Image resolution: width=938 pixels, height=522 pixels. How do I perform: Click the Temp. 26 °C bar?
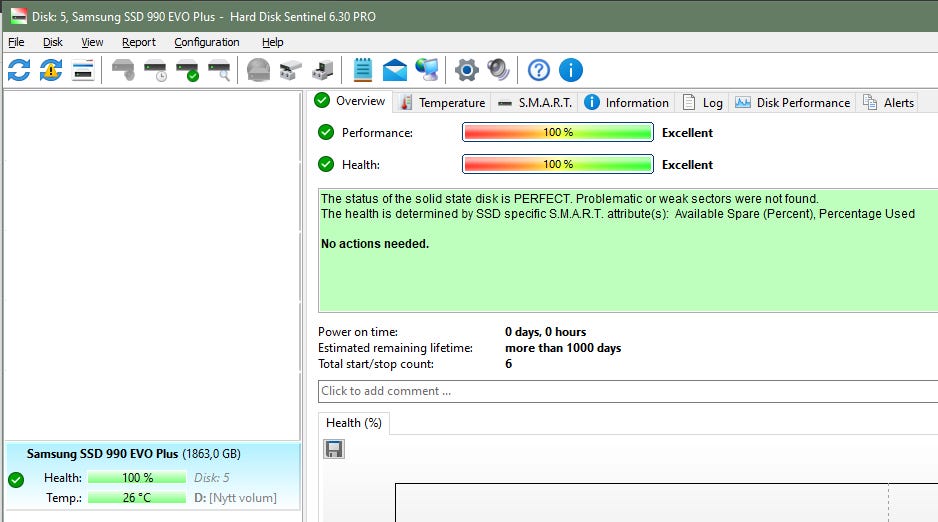point(137,497)
